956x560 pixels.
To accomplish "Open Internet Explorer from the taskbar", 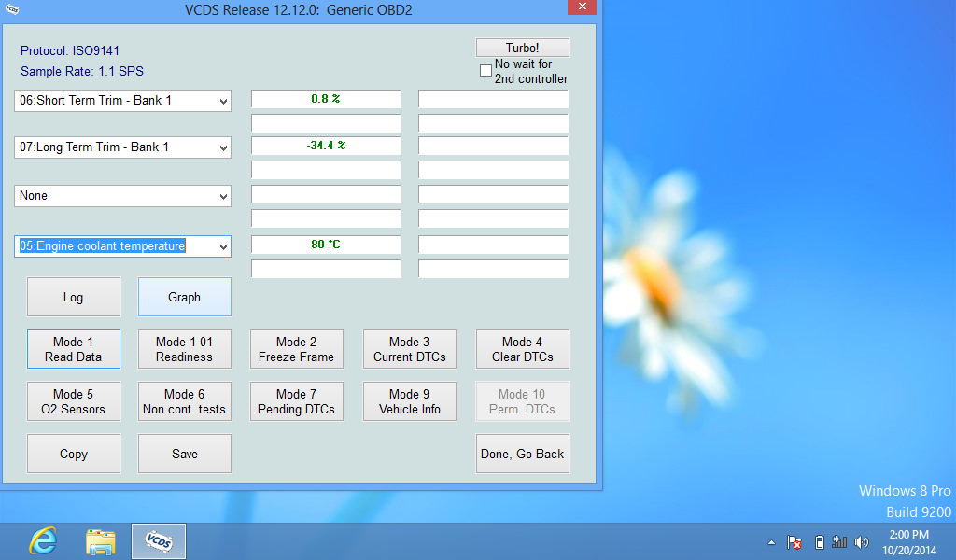I will (43, 540).
